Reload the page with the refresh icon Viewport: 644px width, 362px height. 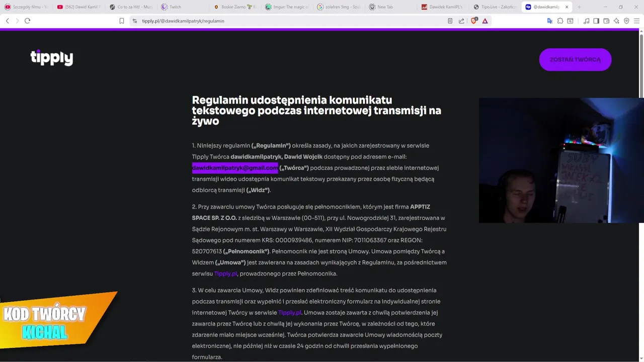[x=27, y=21]
